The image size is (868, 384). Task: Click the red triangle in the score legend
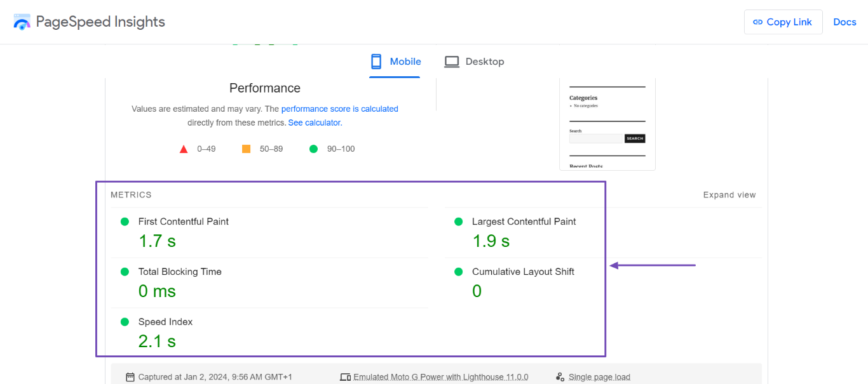point(184,149)
